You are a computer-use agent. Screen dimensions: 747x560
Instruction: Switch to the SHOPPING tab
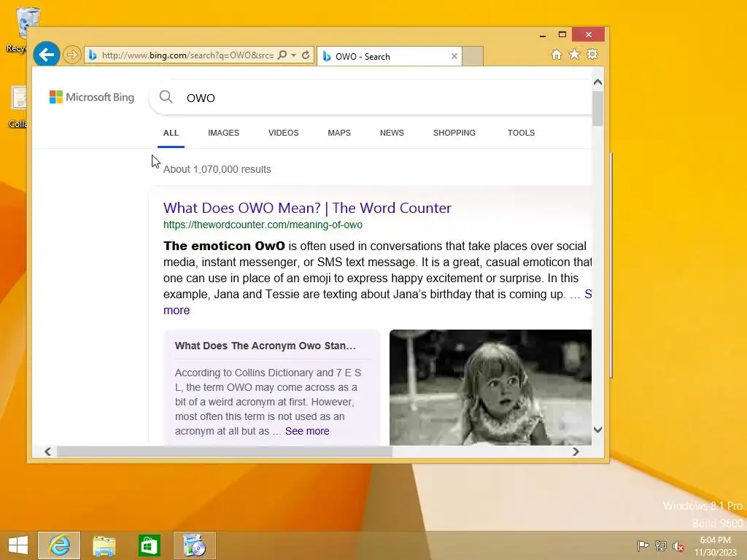[x=454, y=133]
